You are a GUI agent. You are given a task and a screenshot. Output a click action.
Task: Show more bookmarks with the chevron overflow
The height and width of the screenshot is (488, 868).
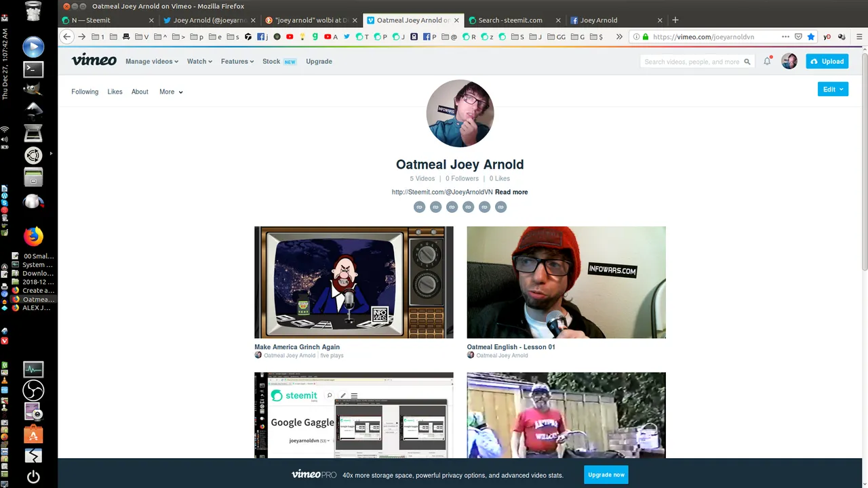(x=619, y=37)
